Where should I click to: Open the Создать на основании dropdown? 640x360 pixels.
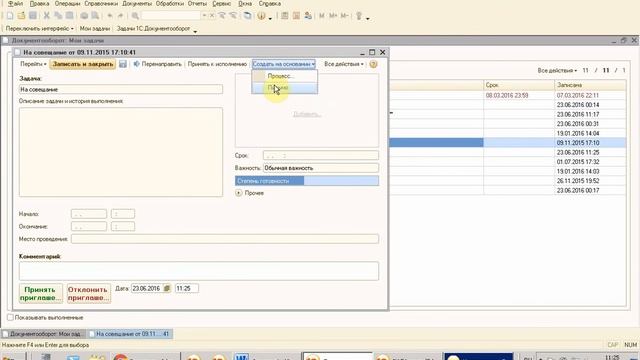pos(284,64)
